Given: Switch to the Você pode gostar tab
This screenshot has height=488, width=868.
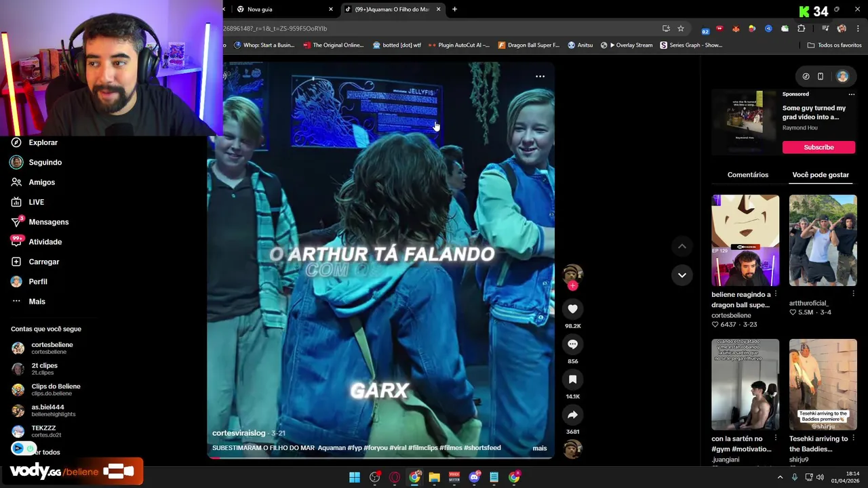Looking at the screenshot, I should click(821, 175).
